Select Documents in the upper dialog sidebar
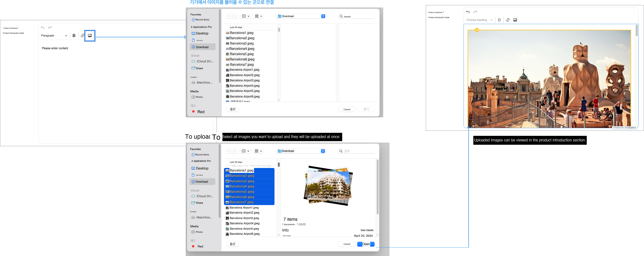 (x=197, y=40)
